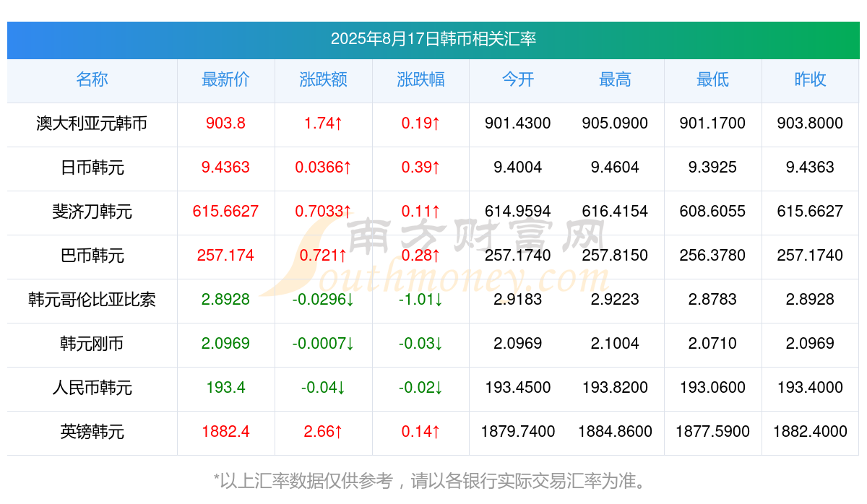This screenshot has width=867, height=504.
Task: Click opening value 9.4004
Action: (518, 168)
